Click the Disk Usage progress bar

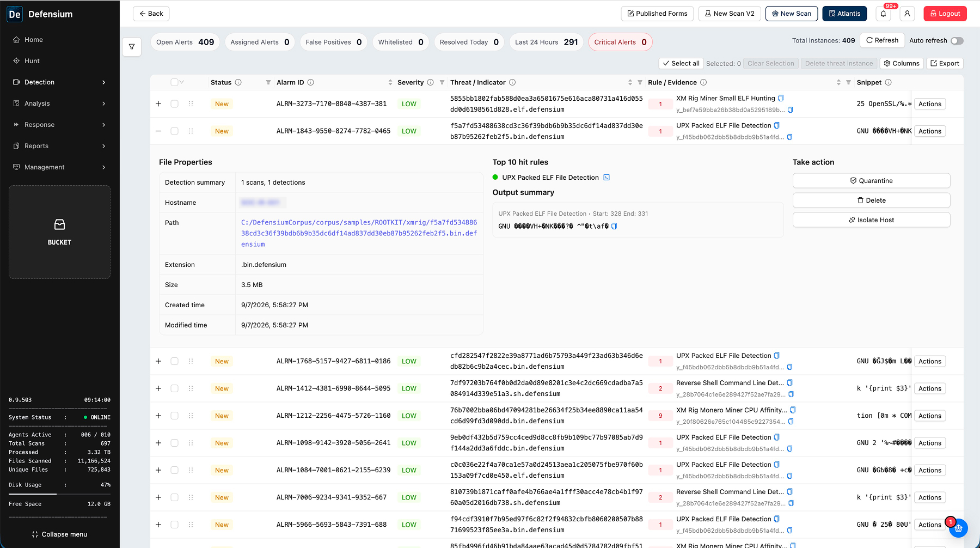coord(59,494)
